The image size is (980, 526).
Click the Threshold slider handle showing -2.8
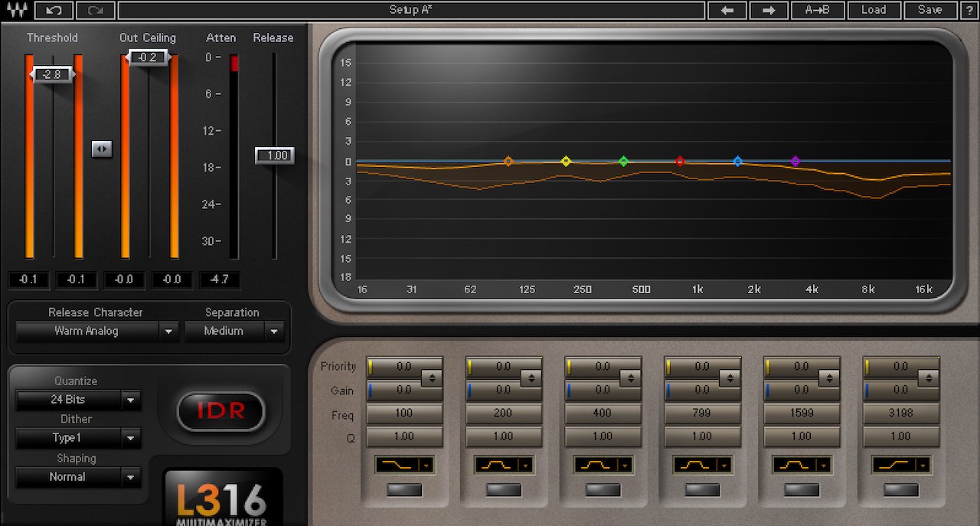tap(52, 74)
